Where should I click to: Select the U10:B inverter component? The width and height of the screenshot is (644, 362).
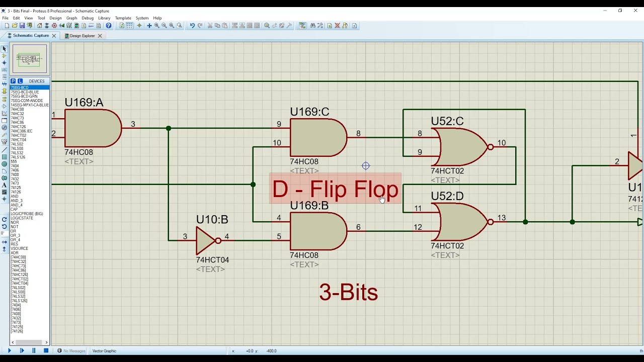pos(208,240)
